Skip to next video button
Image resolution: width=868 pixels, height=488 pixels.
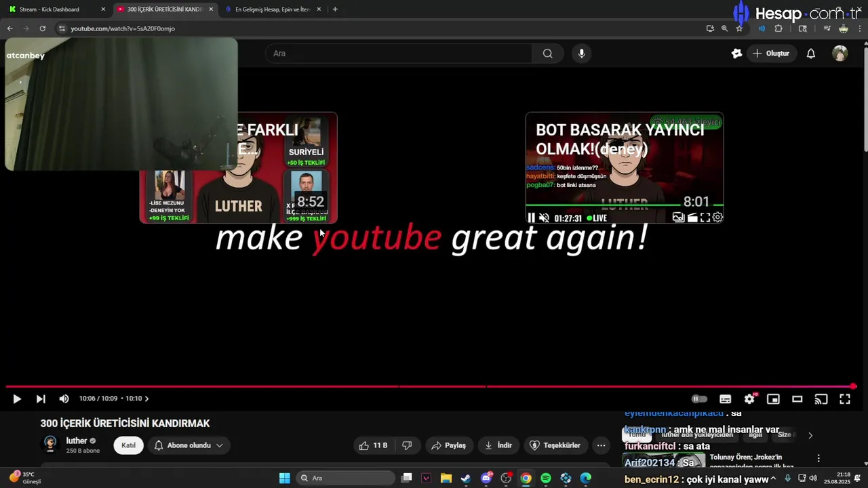[41, 399]
